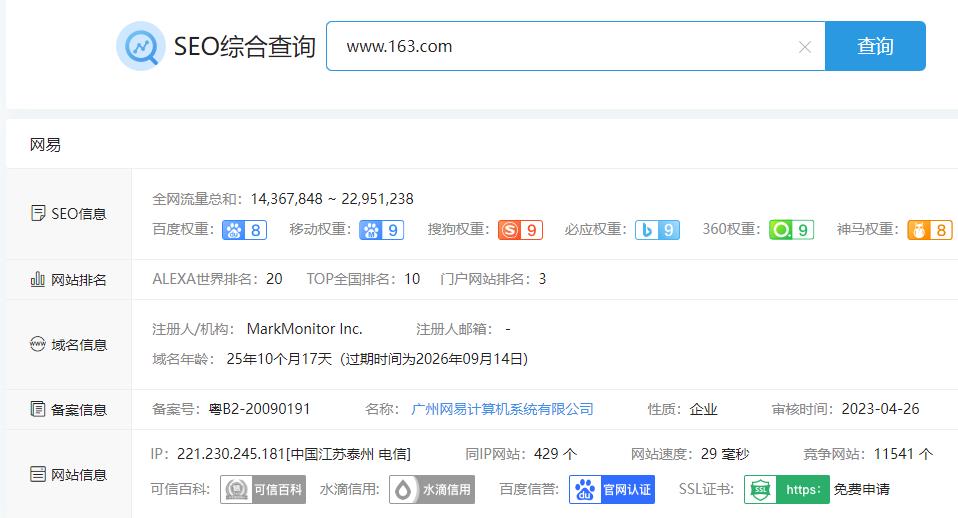958x518 pixels.
Task: Click the 神马权重 badge showing 8
Action: pyautogui.click(x=930, y=230)
